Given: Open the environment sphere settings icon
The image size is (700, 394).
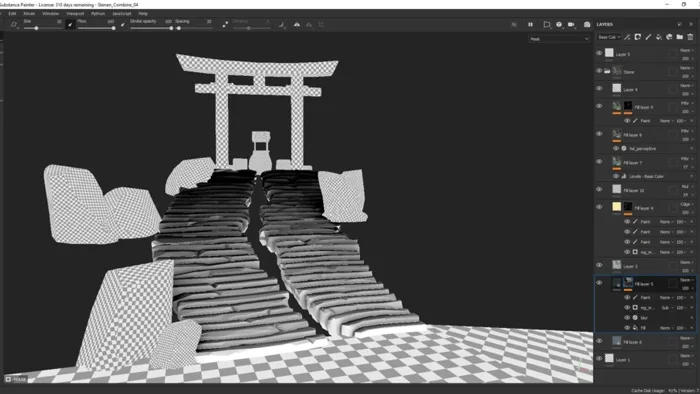Looking at the screenshot, I should pyautogui.click(x=559, y=25).
